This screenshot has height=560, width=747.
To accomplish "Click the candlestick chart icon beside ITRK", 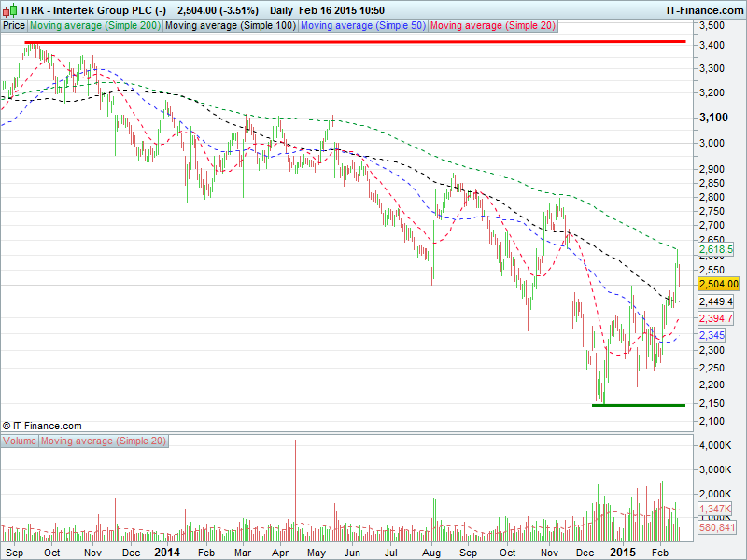I will (10, 10).
